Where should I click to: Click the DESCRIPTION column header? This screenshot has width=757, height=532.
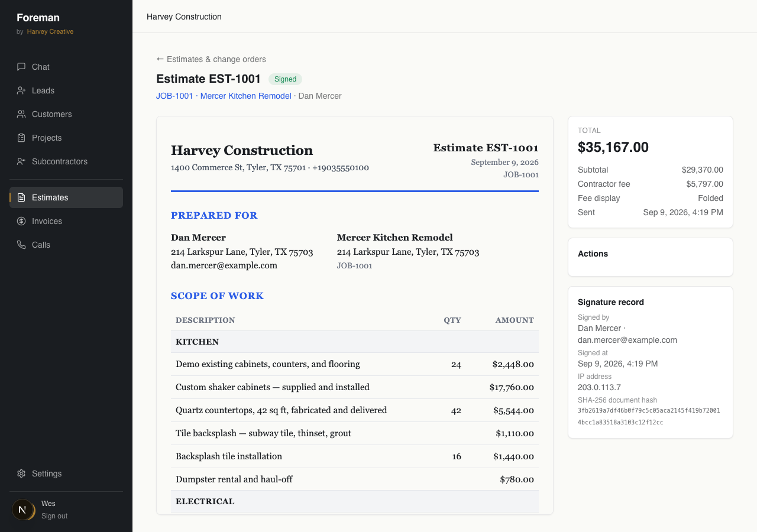pos(205,320)
